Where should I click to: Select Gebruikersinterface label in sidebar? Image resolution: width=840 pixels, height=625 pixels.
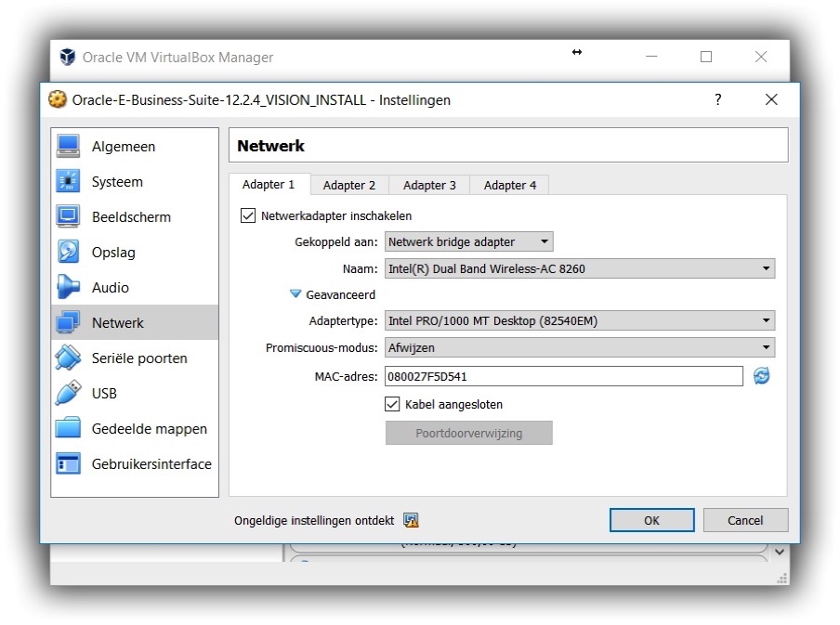coord(151,464)
